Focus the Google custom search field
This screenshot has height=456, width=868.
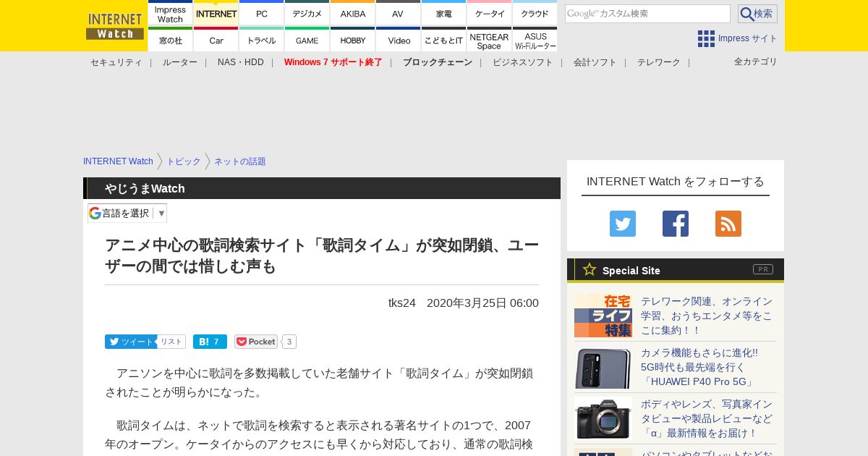pos(647,14)
